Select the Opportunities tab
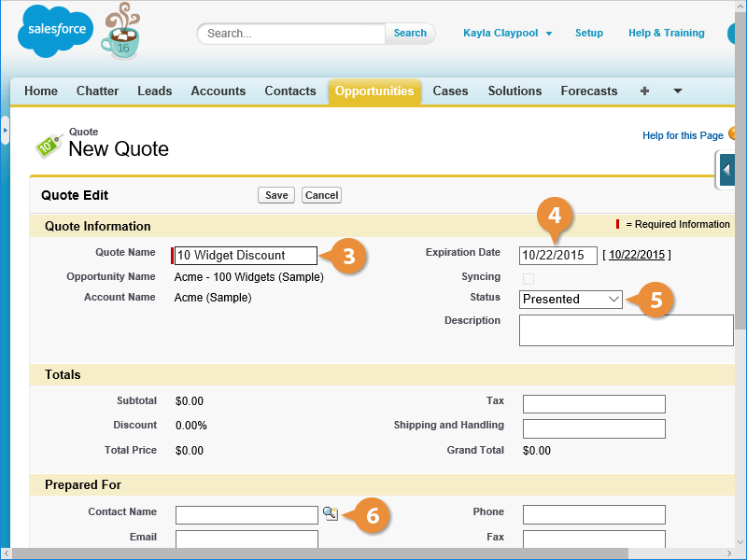747x560 pixels. click(x=374, y=91)
